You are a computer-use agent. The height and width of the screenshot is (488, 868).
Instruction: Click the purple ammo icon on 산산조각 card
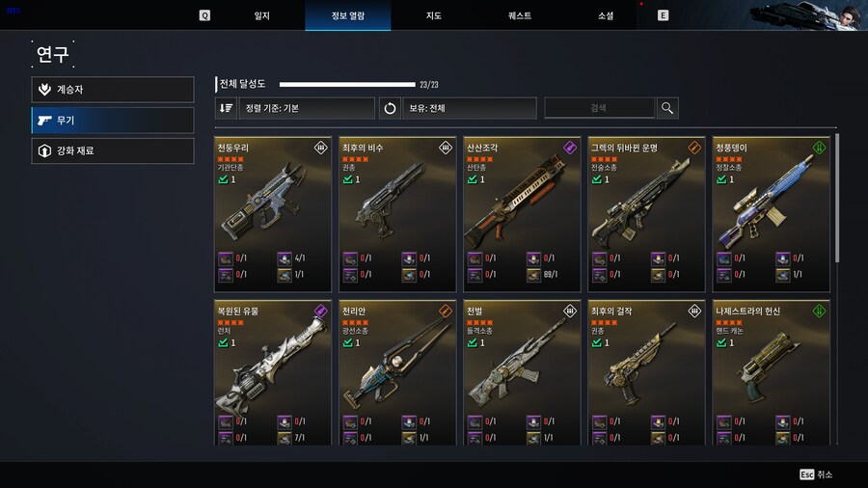pos(570,148)
